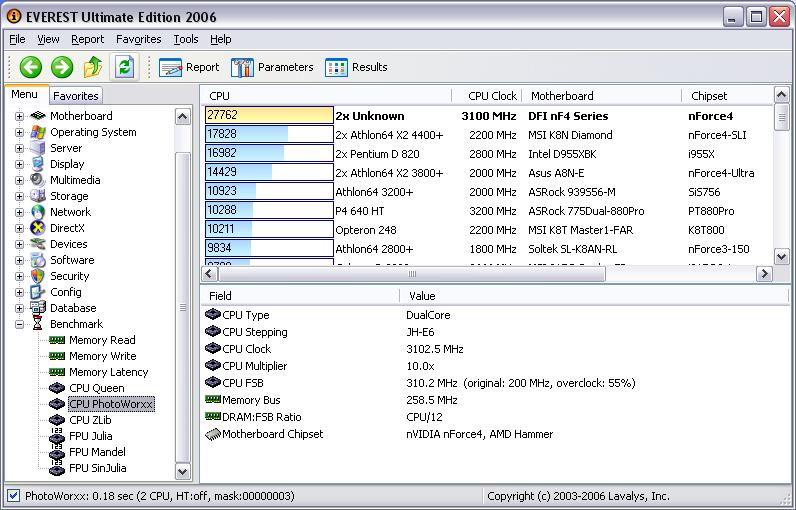Screen dimensions: 796x510
Task: Select the DirectX yellow X icon
Action: 38,228
